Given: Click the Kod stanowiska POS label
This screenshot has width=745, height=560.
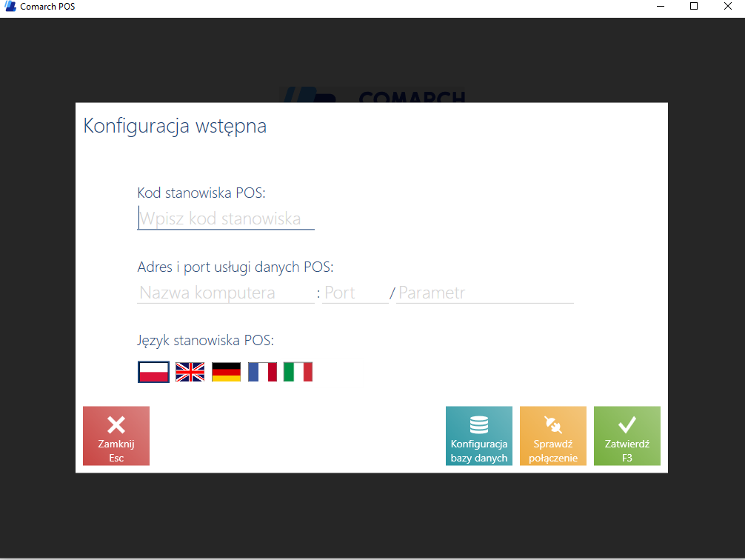Looking at the screenshot, I should point(201,193).
